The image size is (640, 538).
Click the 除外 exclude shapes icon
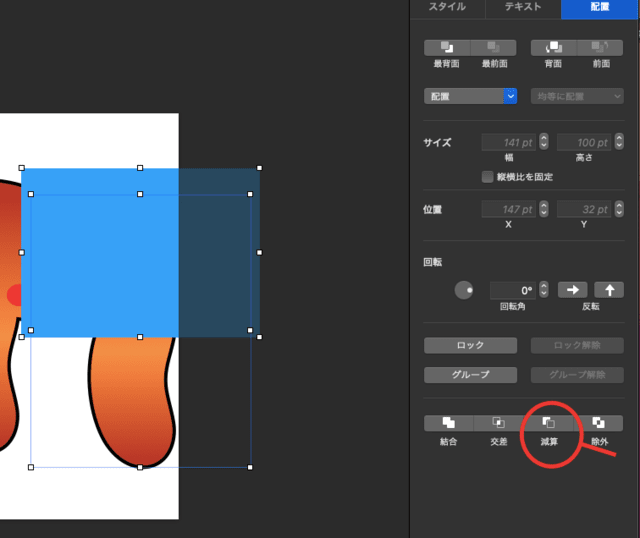pos(599,423)
